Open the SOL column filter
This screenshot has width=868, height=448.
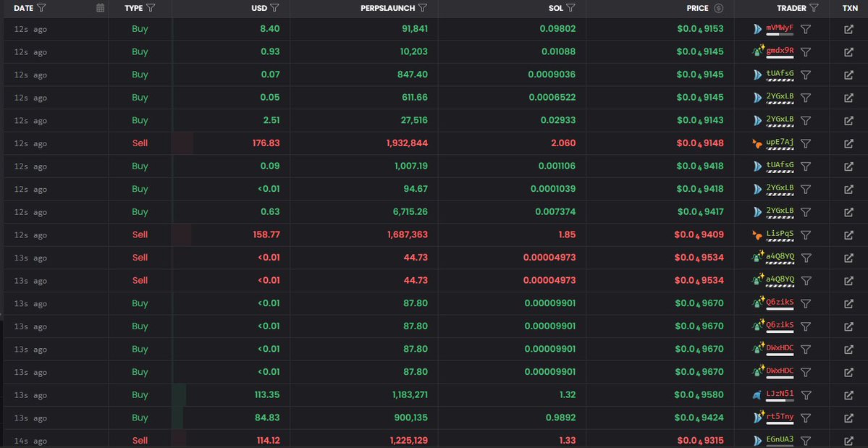[570, 8]
